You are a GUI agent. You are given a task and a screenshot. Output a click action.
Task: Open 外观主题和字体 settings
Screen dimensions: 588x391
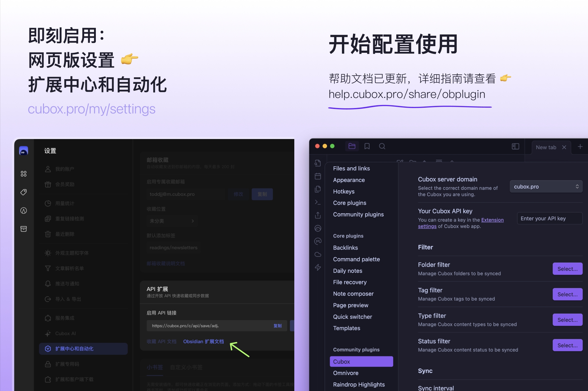[x=84, y=253]
